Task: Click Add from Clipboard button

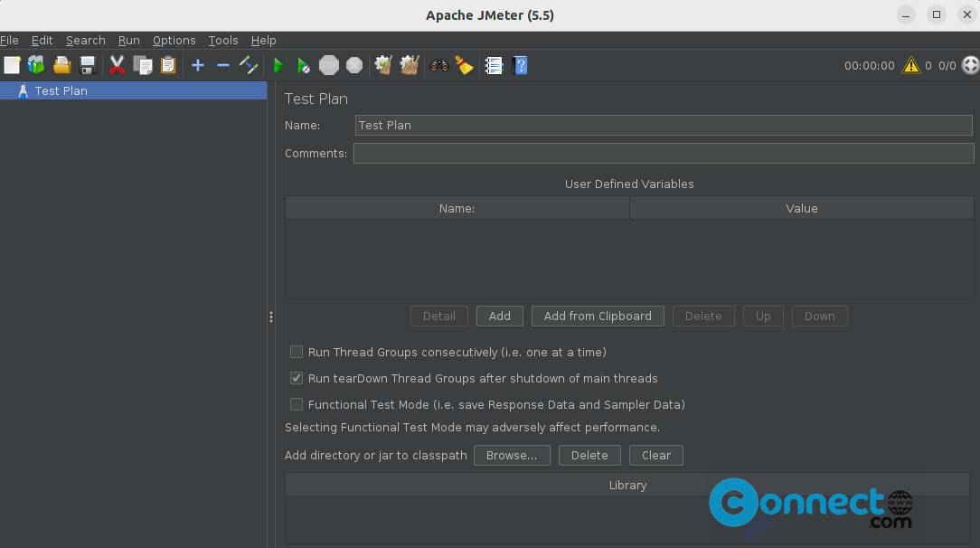Action: tap(598, 317)
